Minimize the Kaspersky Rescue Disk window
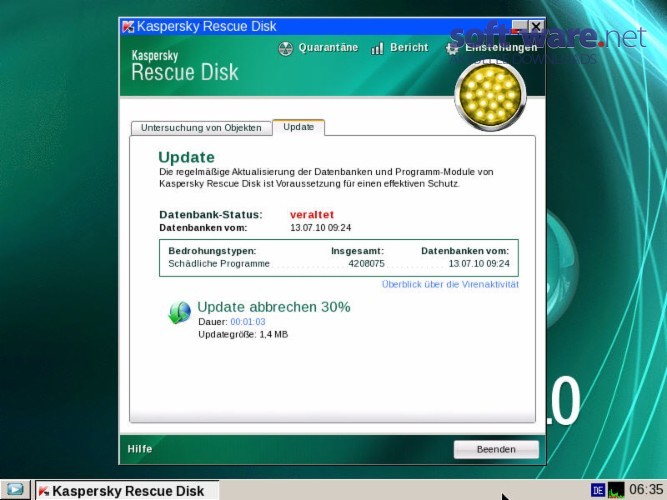Viewport: 667px width, 500px height. pyautogui.click(x=519, y=27)
